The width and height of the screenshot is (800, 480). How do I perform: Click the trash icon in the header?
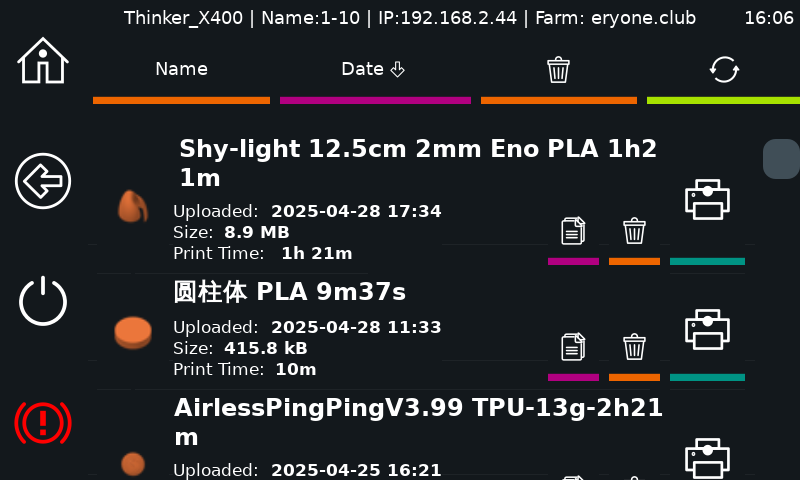tap(559, 69)
